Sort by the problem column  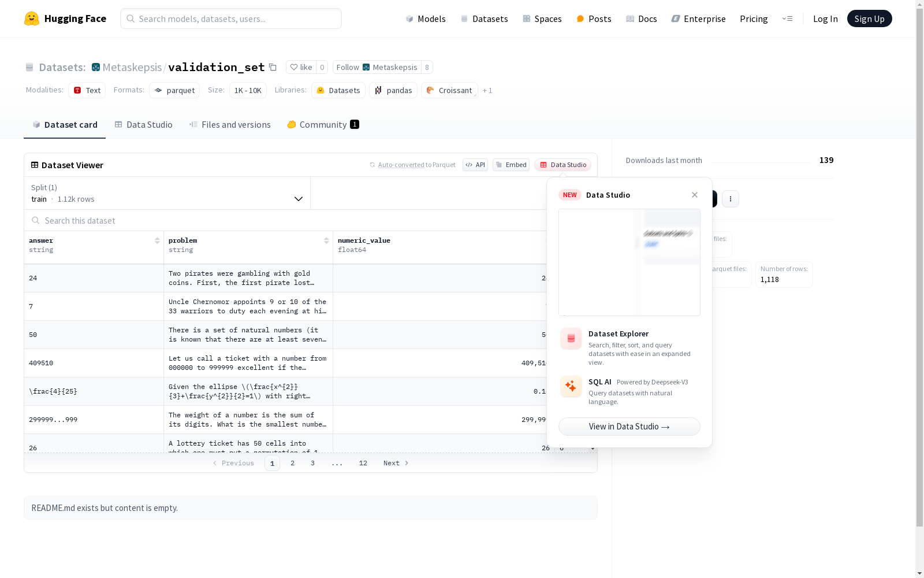[x=326, y=240]
